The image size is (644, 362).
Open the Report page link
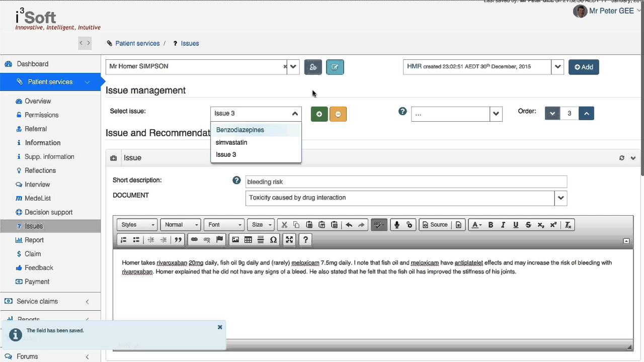[x=34, y=240]
